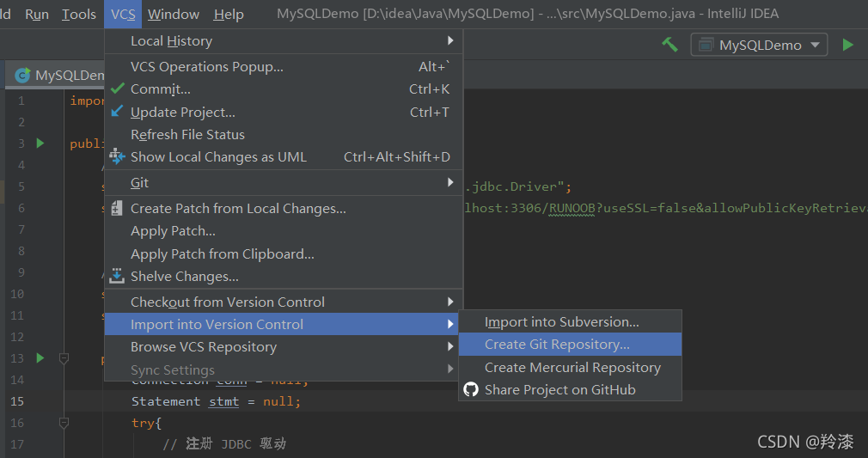Click line number 17 in gutter
This screenshot has height=458, width=868.
(17, 444)
